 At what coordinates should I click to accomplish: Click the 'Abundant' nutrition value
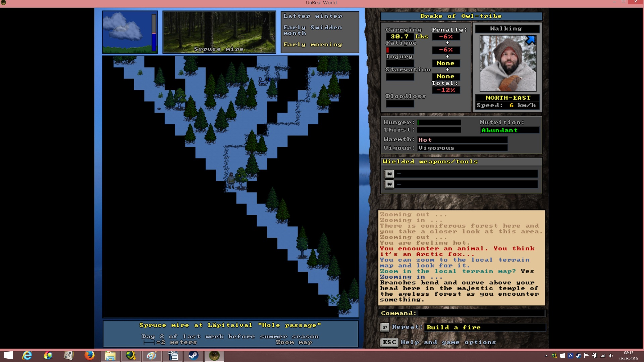[510, 130]
